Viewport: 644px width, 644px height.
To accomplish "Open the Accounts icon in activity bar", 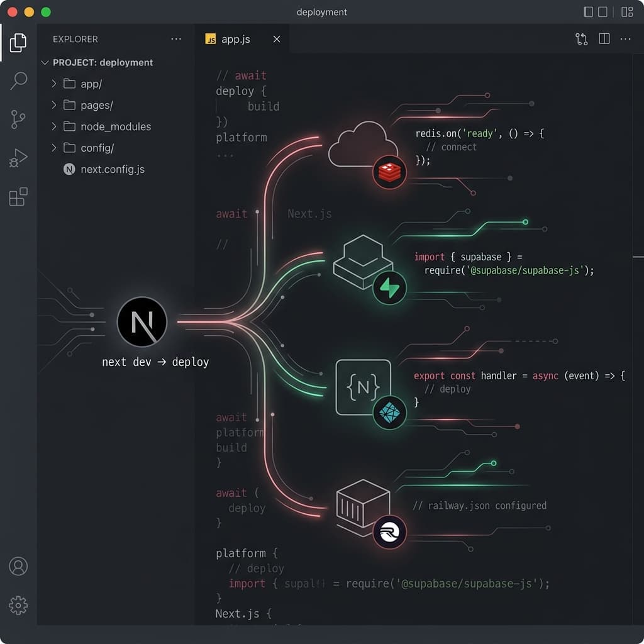I will coord(18,566).
